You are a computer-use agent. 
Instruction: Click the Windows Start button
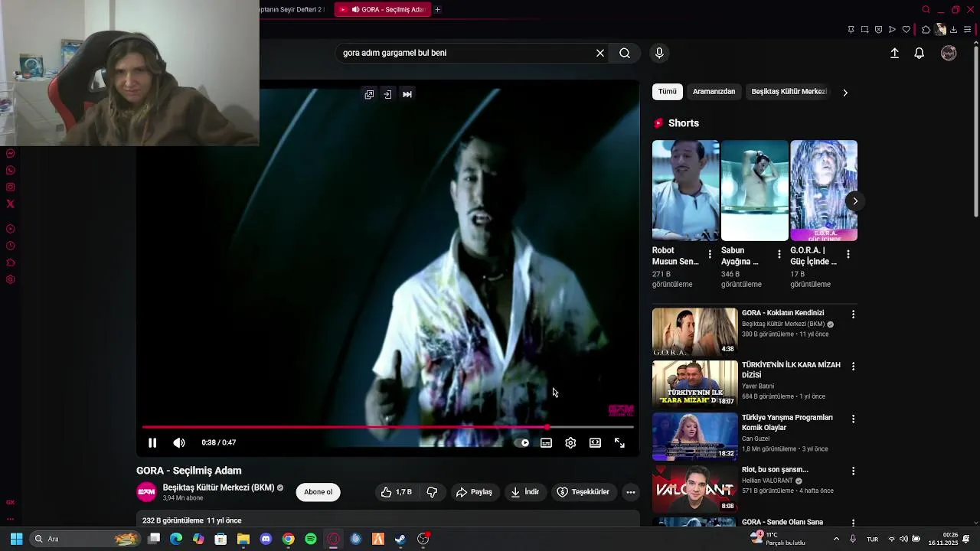point(16,539)
